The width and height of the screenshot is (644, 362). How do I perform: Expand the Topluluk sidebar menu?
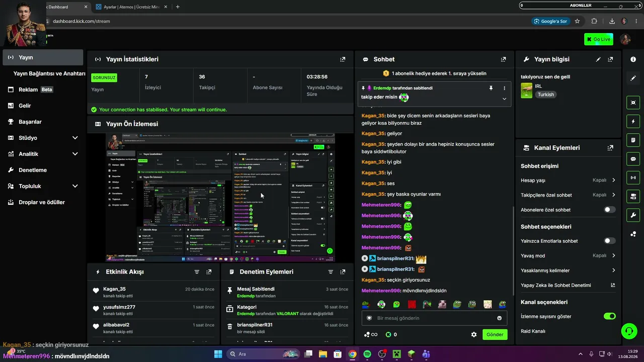(x=75, y=186)
